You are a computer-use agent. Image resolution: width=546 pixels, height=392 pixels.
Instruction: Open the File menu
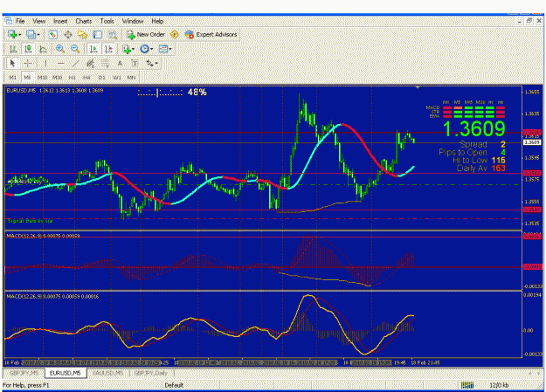(x=20, y=21)
